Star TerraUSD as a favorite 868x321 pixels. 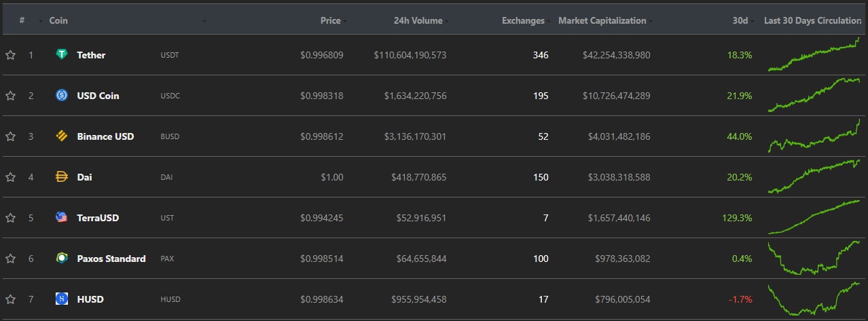pyautogui.click(x=10, y=218)
